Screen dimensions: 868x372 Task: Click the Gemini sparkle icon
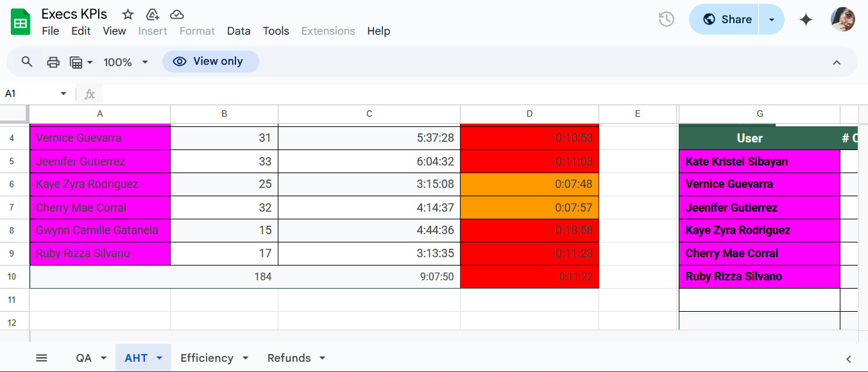click(806, 20)
